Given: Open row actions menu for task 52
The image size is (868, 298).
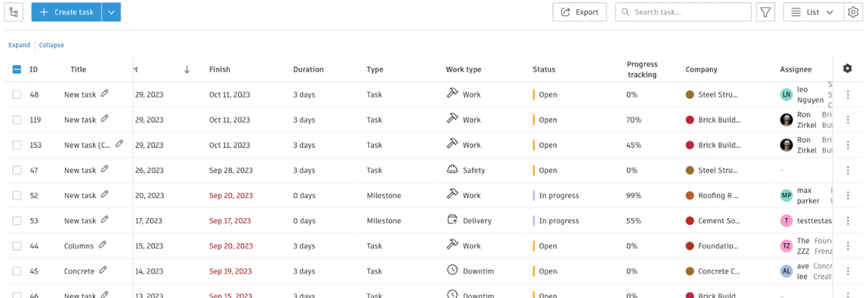Looking at the screenshot, I should 848,195.
